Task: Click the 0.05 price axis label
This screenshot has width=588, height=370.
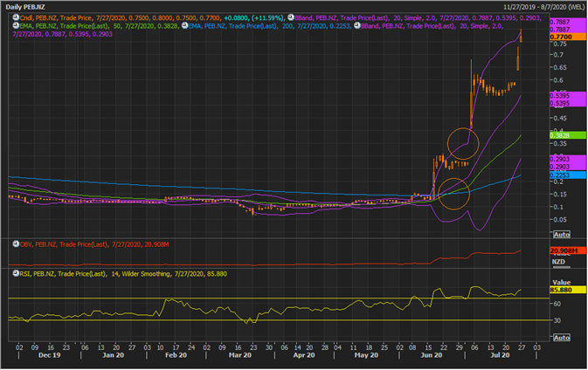Action: point(559,220)
